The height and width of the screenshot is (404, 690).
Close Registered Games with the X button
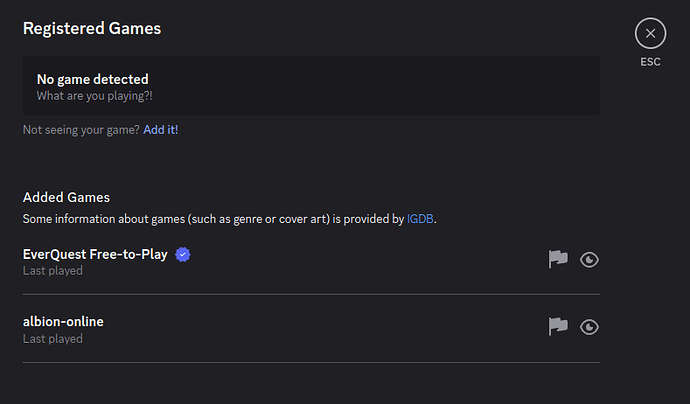pos(650,33)
